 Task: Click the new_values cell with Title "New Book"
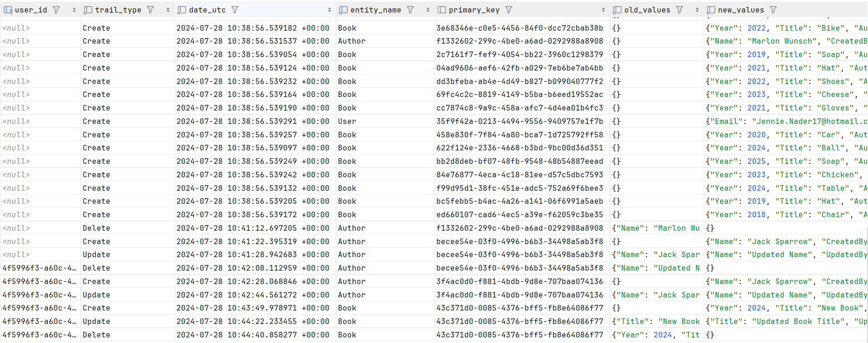point(786,308)
